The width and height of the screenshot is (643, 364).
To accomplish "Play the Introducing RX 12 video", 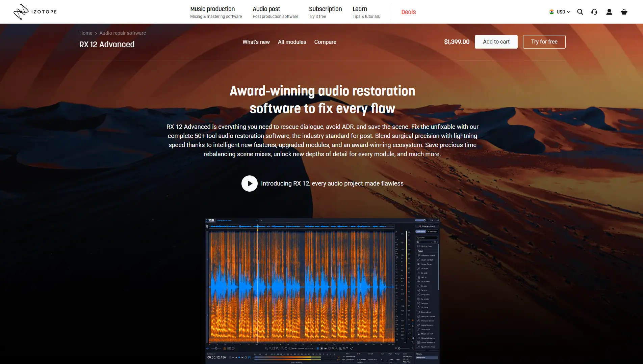I will [x=250, y=184].
